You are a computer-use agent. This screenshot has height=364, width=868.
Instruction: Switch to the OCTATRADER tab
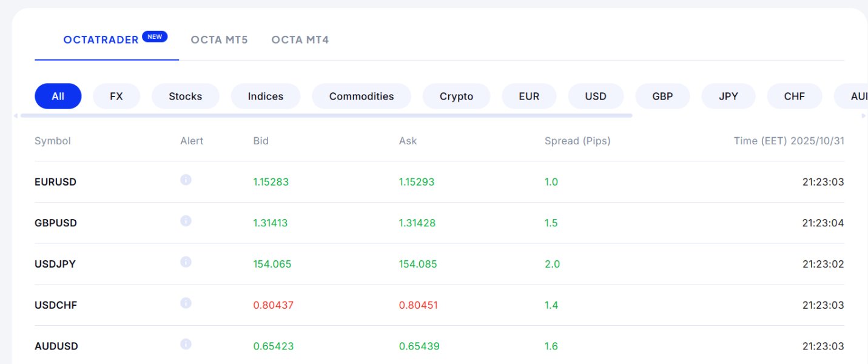click(x=101, y=40)
